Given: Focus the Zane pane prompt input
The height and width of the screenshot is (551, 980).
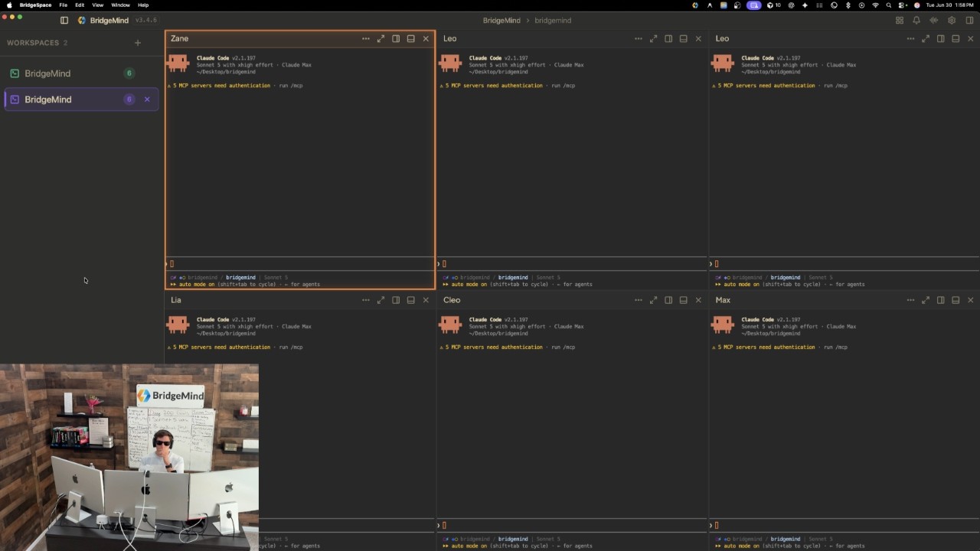Looking at the screenshot, I should (x=300, y=264).
